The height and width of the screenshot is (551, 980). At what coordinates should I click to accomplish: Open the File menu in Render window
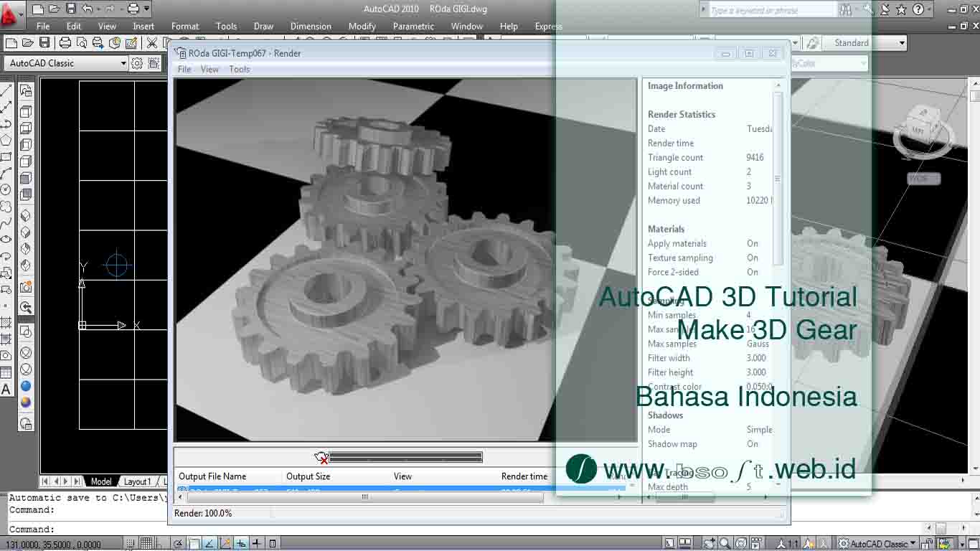(184, 69)
